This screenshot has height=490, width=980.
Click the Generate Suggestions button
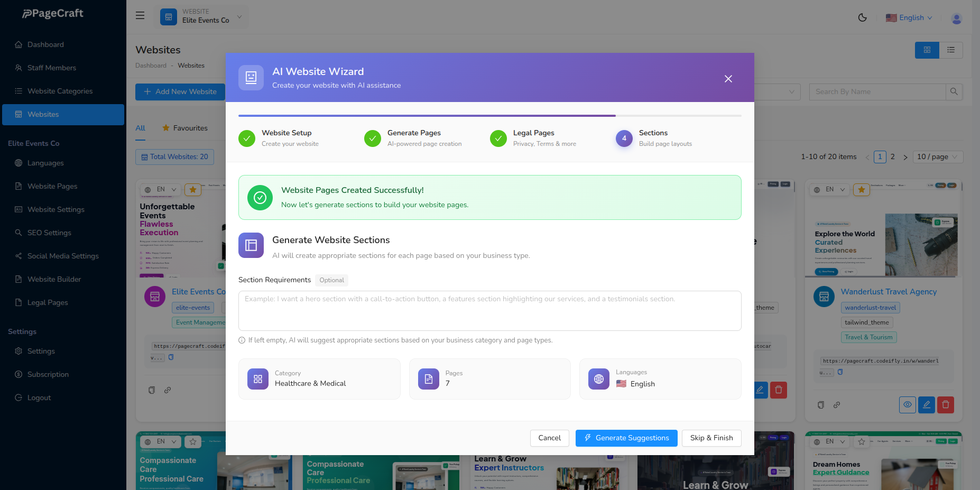[626, 438]
